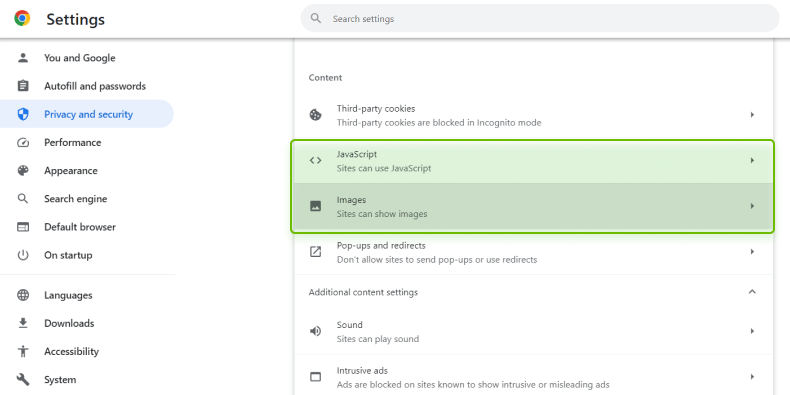The image size is (790, 395).
Task: Click the Sound speaker icon
Action: point(315,331)
